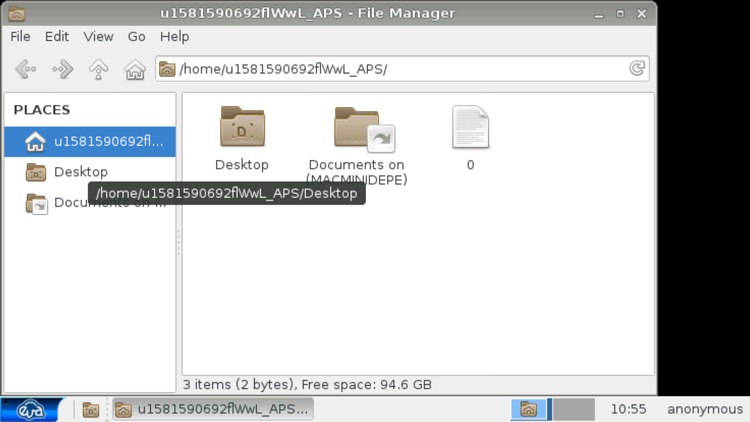Open the File menu

pos(20,36)
